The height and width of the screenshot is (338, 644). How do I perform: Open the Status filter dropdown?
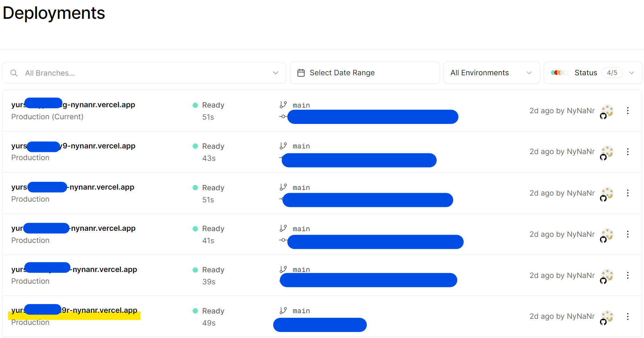pos(593,73)
